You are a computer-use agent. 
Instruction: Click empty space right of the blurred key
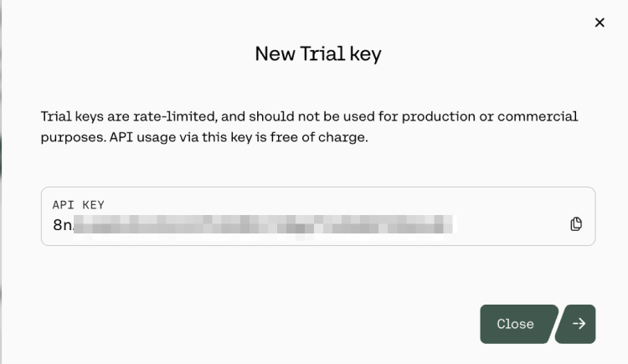pos(511,224)
